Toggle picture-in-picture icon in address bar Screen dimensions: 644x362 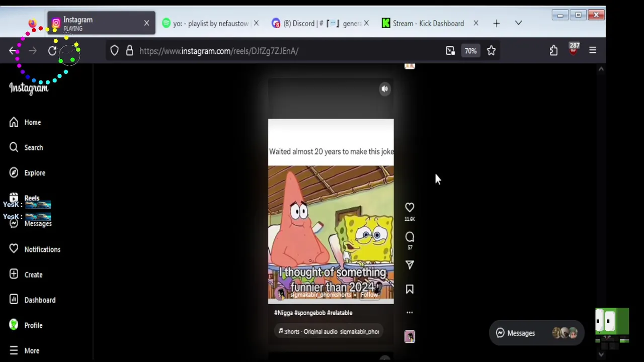pyautogui.click(x=450, y=51)
